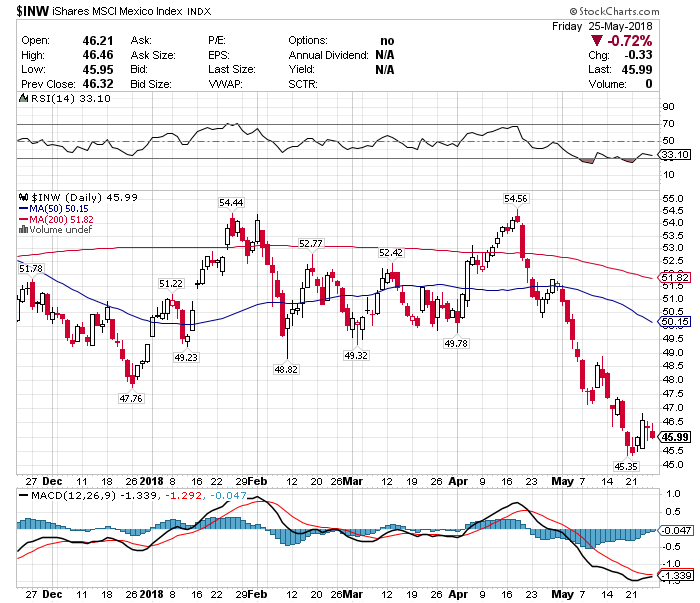
Task: Click the Last value 45.99 in header
Action: pyautogui.click(x=637, y=70)
